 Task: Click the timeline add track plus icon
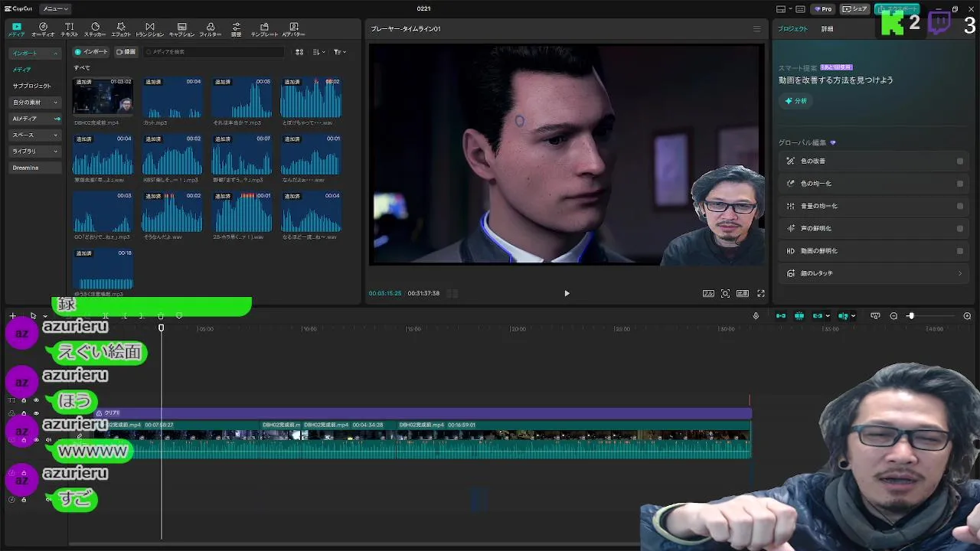12,315
